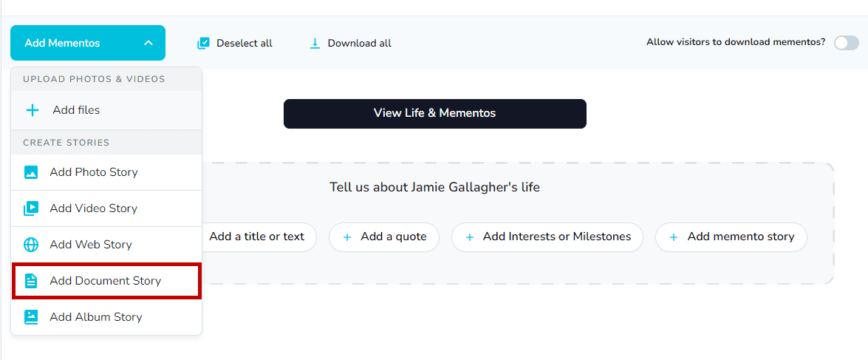Select Add Web Story option

91,245
